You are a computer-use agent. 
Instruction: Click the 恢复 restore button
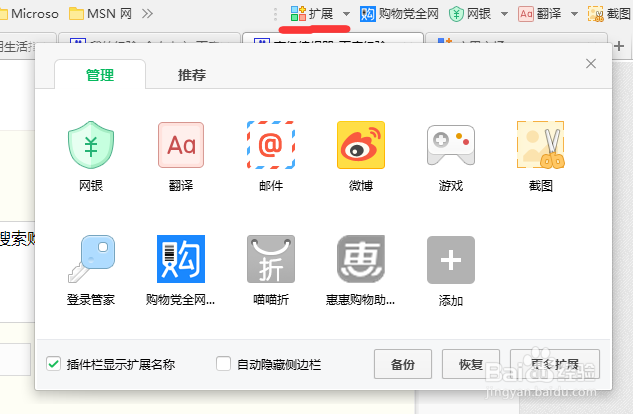[x=471, y=364]
